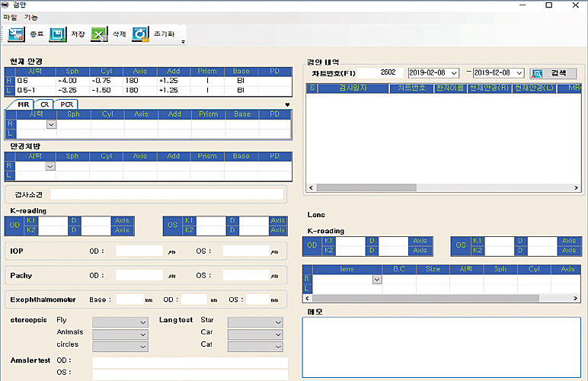588x381 pixels.
Task: Open the Lang test Cat dropdown
Action: (255, 347)
